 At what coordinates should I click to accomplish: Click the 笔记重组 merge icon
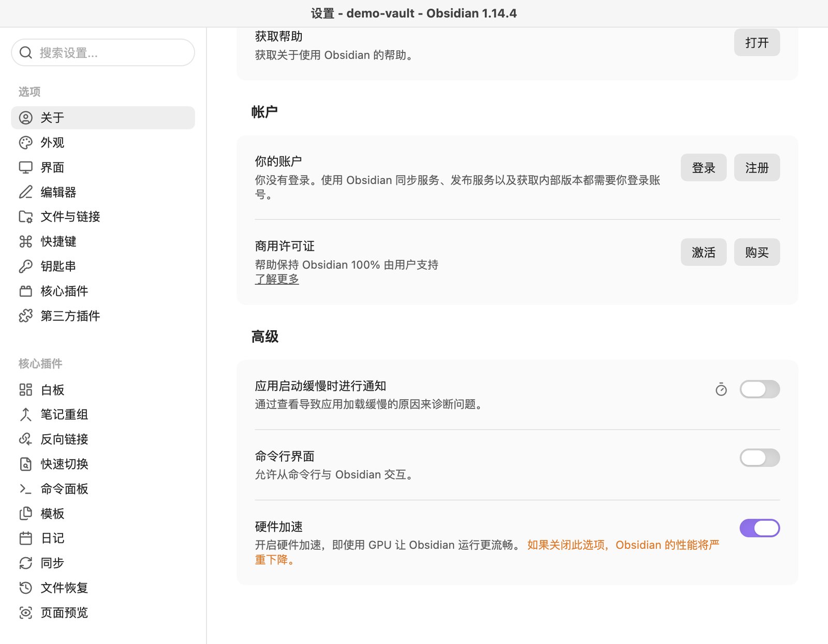26,414
